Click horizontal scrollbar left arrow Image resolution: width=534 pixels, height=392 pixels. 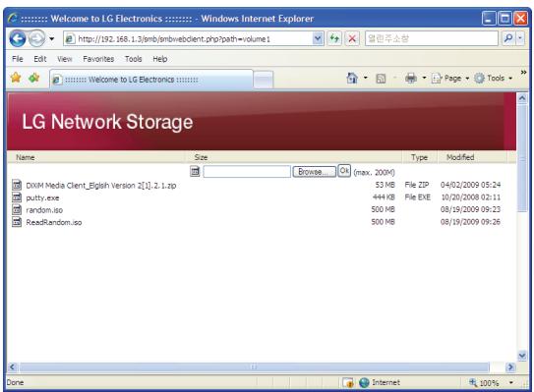point(12,366)
